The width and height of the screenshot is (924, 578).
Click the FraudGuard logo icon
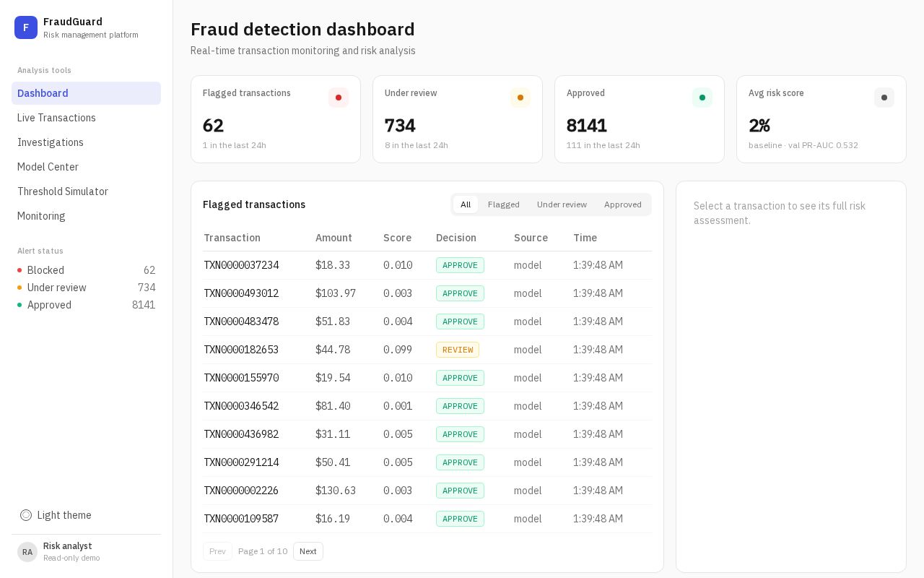click(x=26, y=27)
